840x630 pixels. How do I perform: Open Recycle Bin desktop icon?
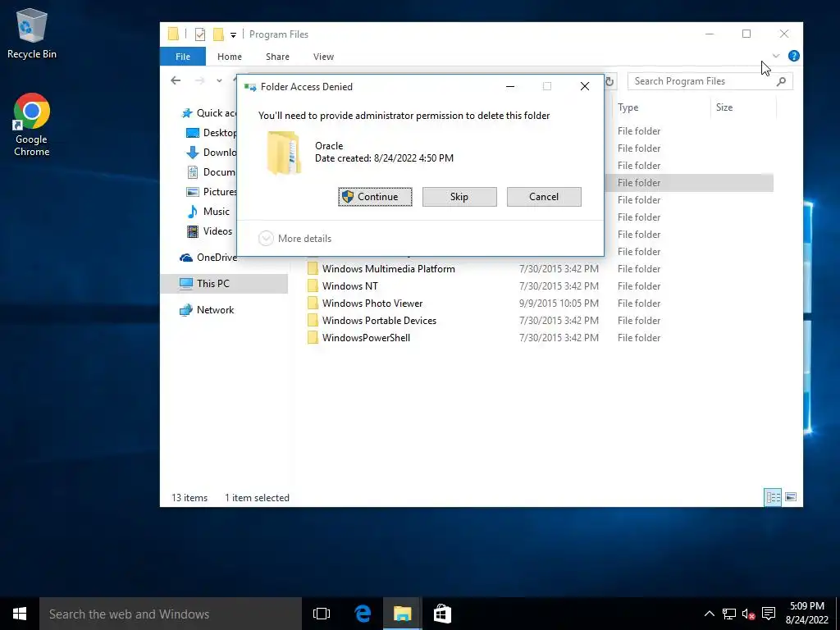(x=32, y=33)
